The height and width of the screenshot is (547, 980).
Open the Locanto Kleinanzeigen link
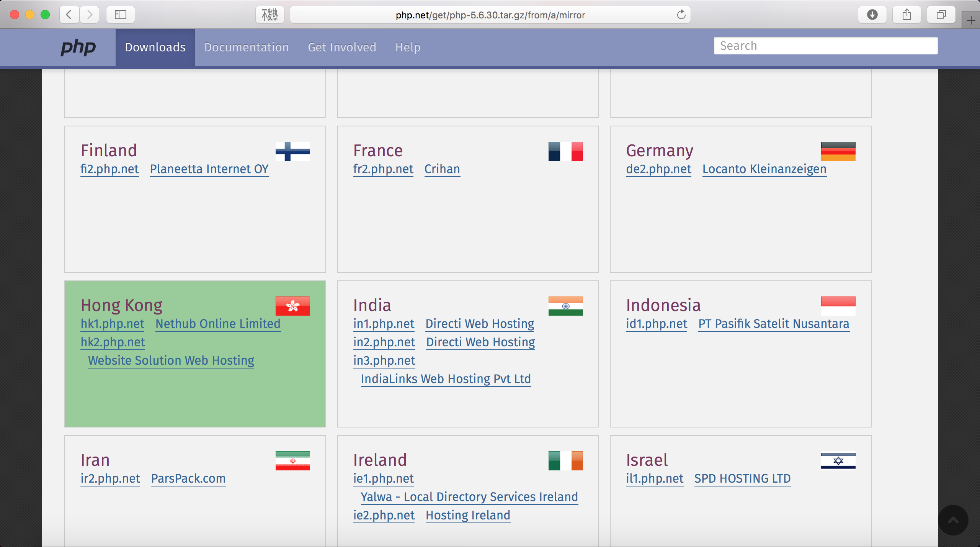(x=764, y=169)
